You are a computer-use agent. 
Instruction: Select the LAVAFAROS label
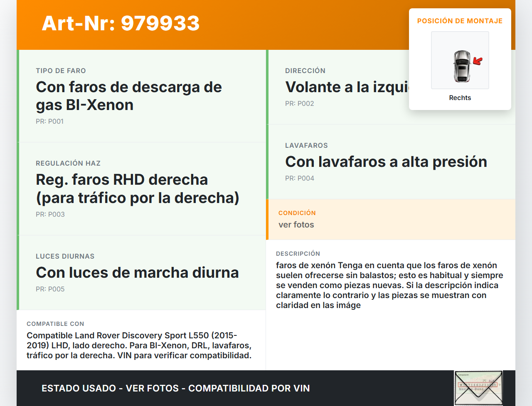pyautogui.click(x=306, y=145)
